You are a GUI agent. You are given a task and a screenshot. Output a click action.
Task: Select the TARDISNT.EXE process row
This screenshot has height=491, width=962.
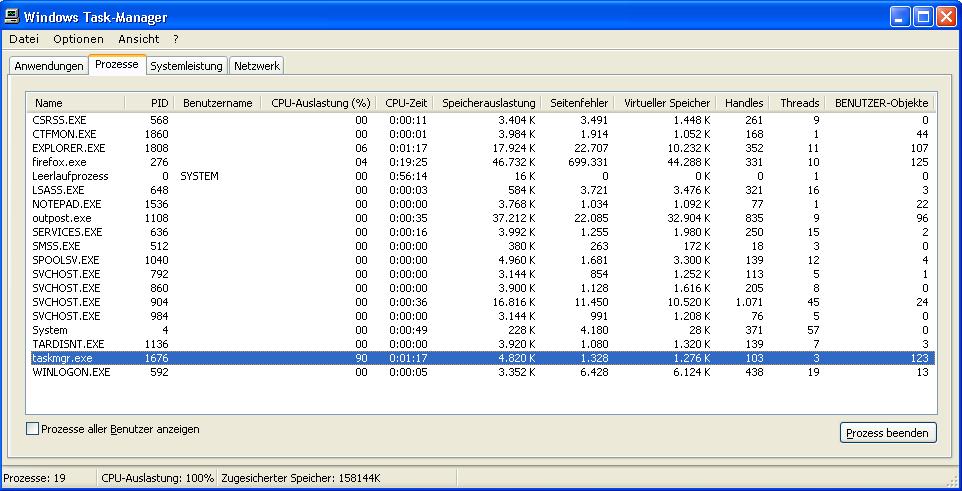(x=482, y=344)
